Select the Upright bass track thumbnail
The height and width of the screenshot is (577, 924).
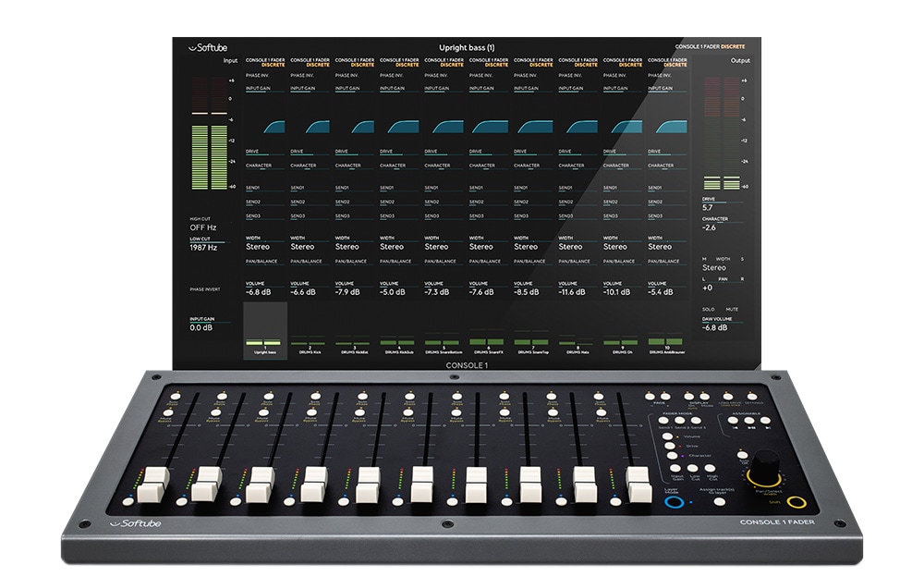tap(264, 331)
